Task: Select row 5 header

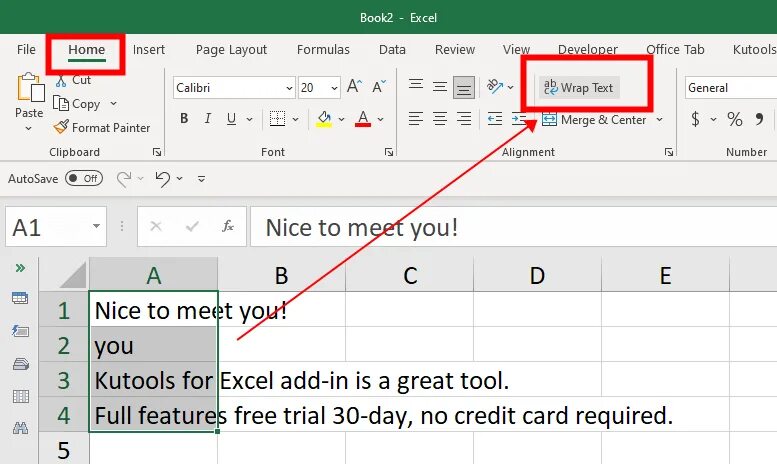Action: tap(63, 449)
